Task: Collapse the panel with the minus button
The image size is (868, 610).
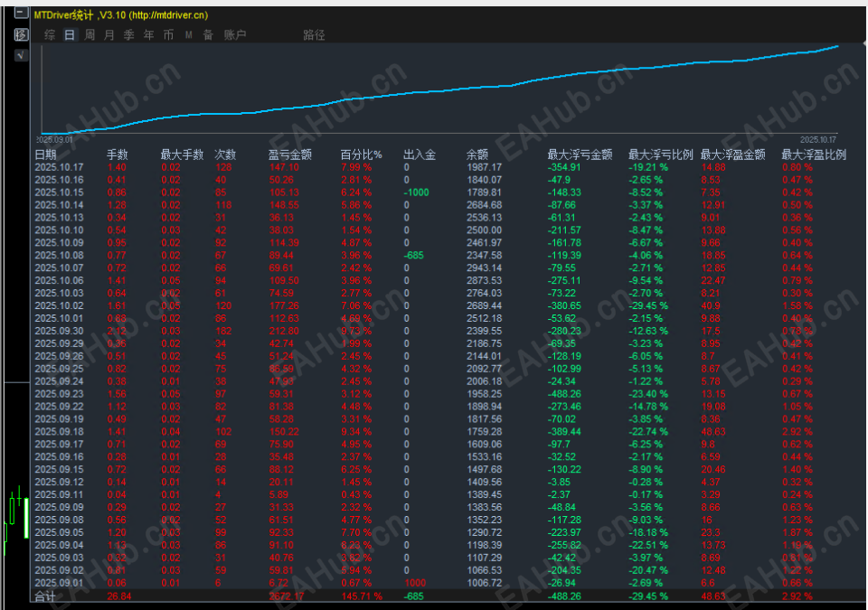Action: point(21,12)
